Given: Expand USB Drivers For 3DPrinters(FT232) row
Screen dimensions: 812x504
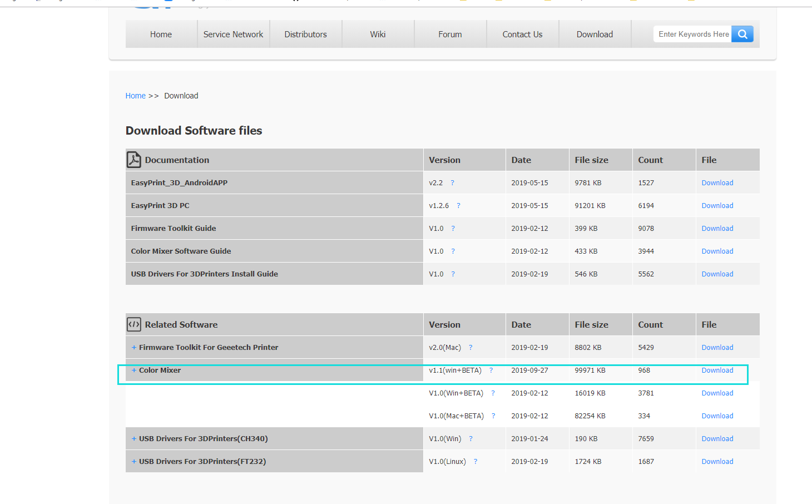Looking at the screenshot, I should pyautogui.click(x=134, y=462).
